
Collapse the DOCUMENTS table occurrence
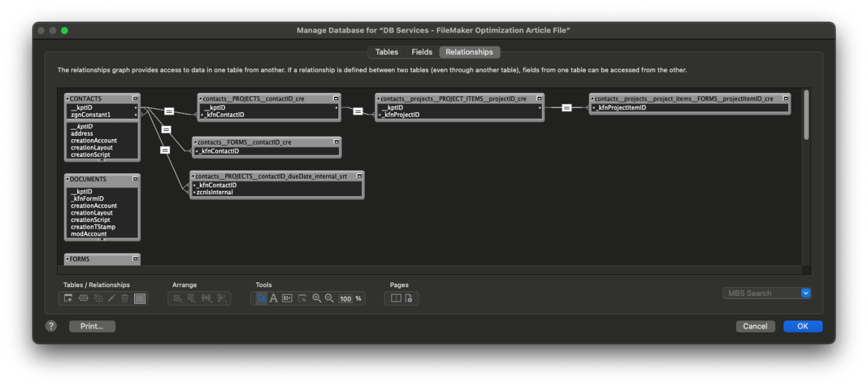coord(135,179)
